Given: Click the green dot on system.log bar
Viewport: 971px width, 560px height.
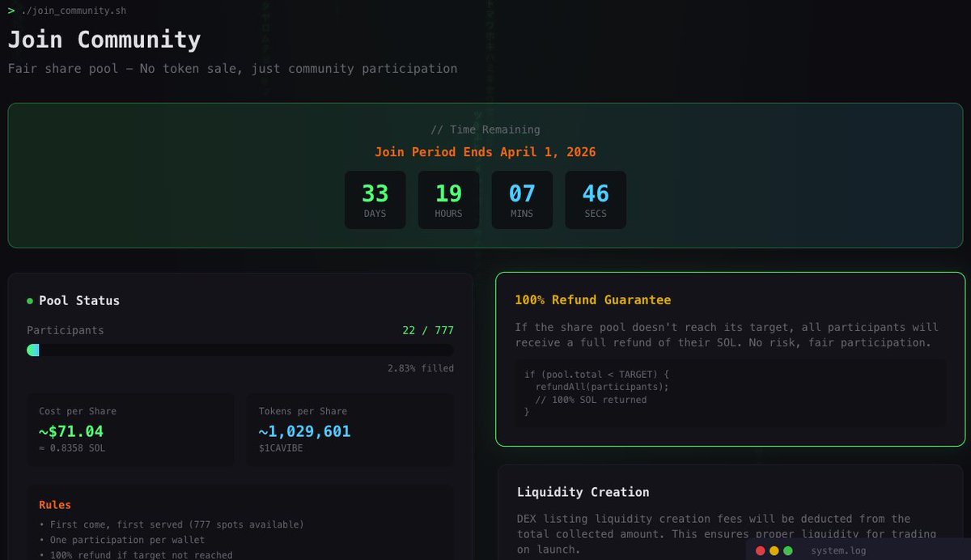Looking at the screenshot, I should (x=788, y=550).
